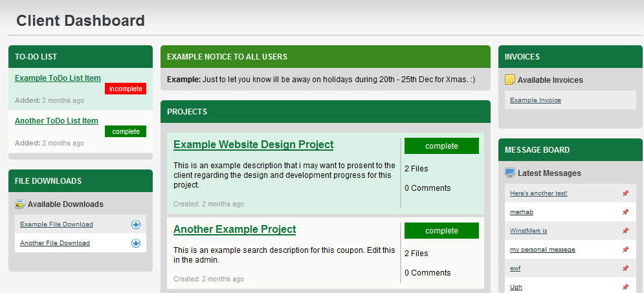Open the ewf message link
Image resolution: width=644 pixels, height=293 pixels.
tap(515, 268)
